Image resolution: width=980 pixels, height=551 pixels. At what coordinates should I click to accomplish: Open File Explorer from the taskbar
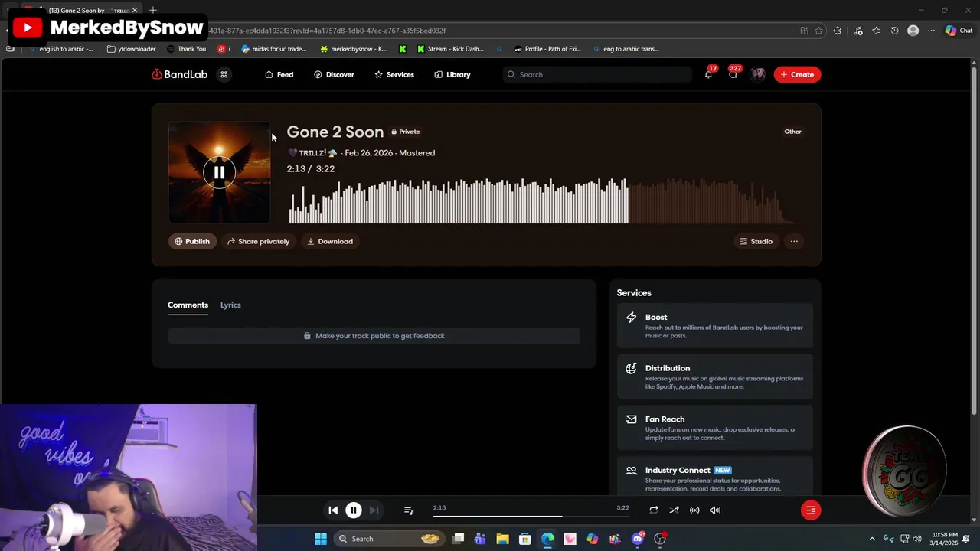point(502,539)
